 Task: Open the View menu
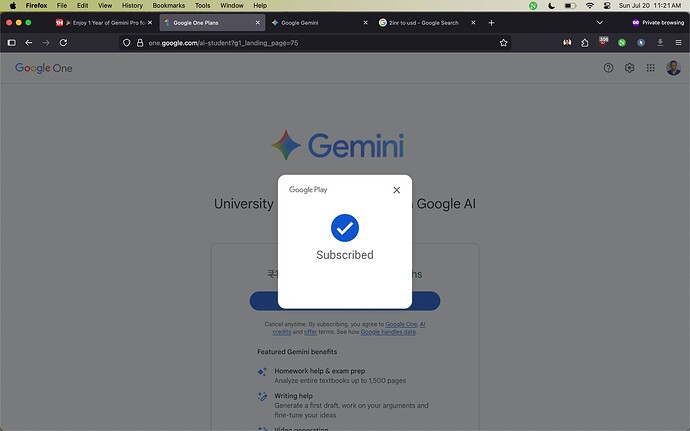tap(105, 6)
